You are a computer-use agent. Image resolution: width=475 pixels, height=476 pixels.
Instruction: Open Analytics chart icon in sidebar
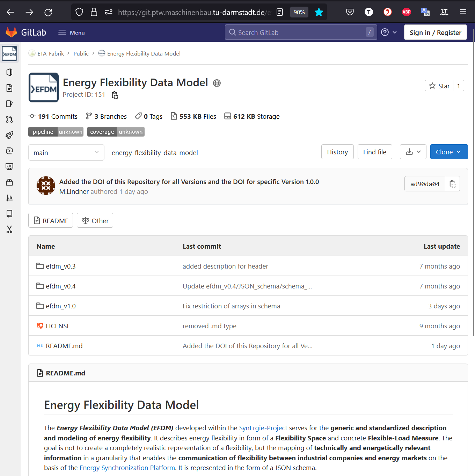9,198
